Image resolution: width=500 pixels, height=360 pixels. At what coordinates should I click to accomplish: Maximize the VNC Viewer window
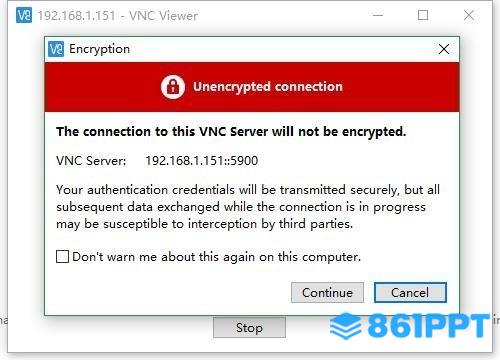coord(423,15)
